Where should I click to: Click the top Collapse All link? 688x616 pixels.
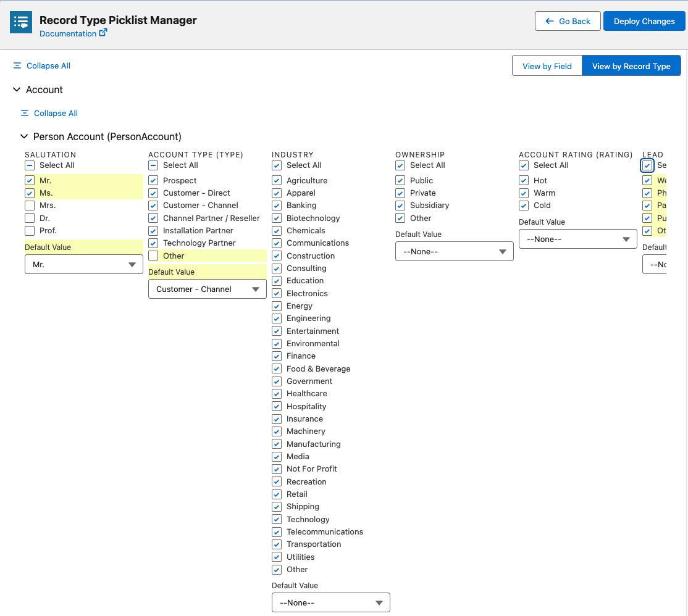tap(41, 66)
